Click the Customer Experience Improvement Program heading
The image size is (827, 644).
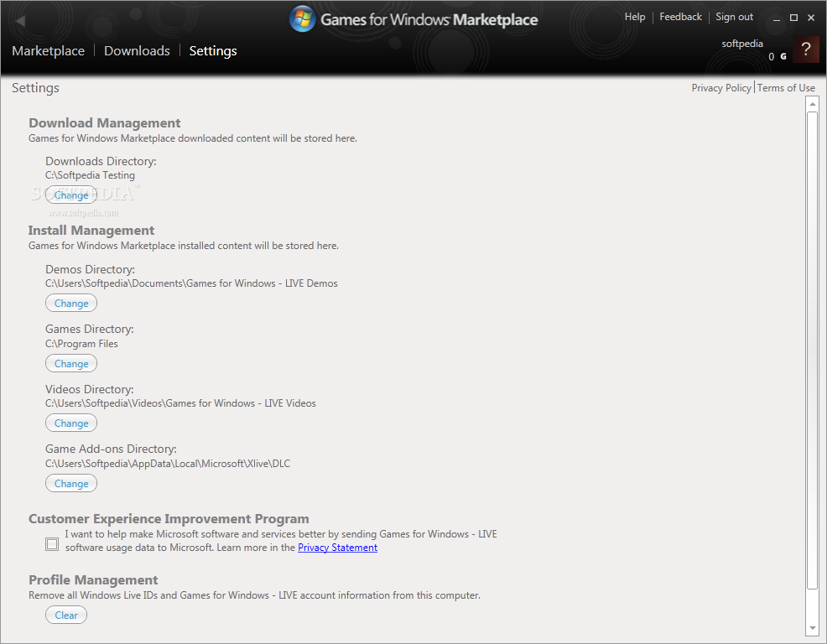pyautogui.click(x=169, y=519)
